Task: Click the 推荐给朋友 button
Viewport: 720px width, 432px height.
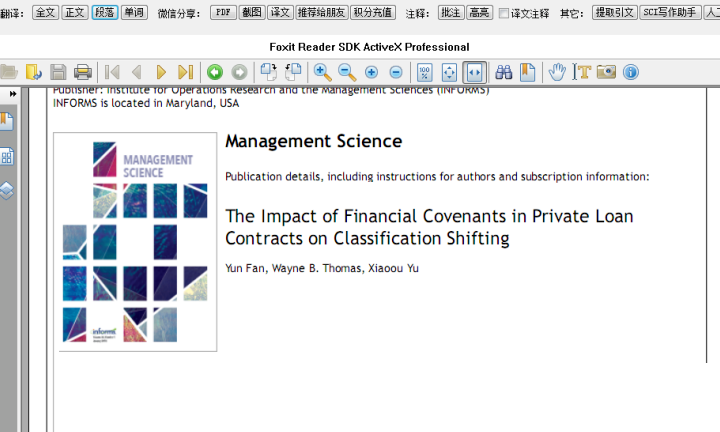Action: tap(322, 12)
